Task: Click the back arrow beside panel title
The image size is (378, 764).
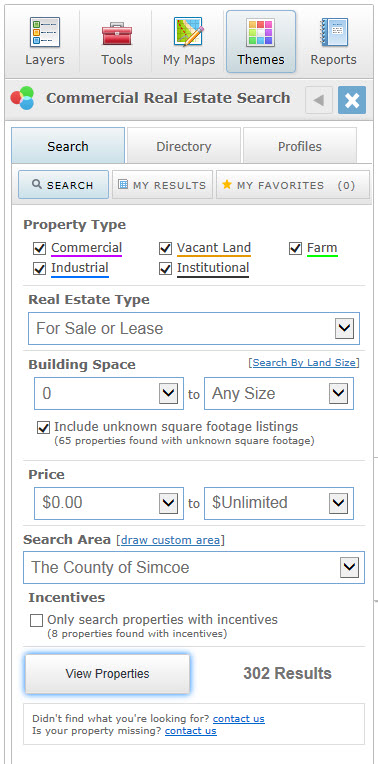Action: [319, 100]
